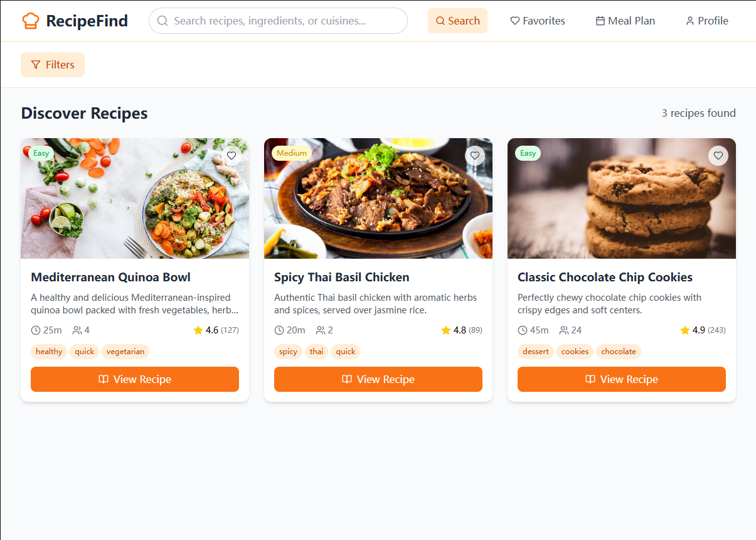This screenshot has width=756, height=540.
Task: Select the vegetarian tag on Mediterranean Quinoa Bowl
Action: pos(125,352)
